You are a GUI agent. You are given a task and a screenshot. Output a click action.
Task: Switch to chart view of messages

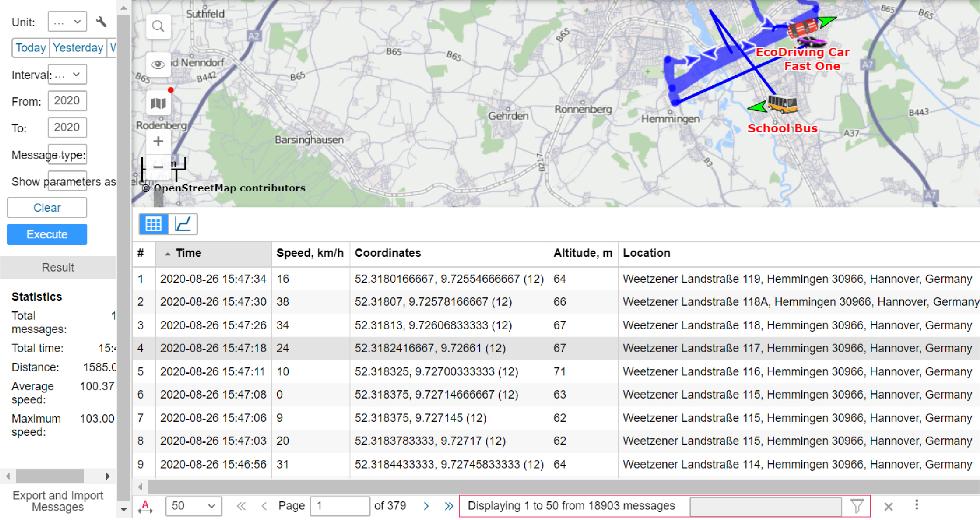coord(183,224)
